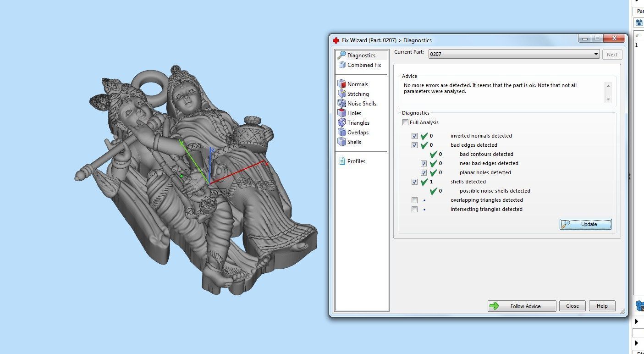Select the Holes fix icon
This screenshot has height=354, width=644.
[341, 113]
